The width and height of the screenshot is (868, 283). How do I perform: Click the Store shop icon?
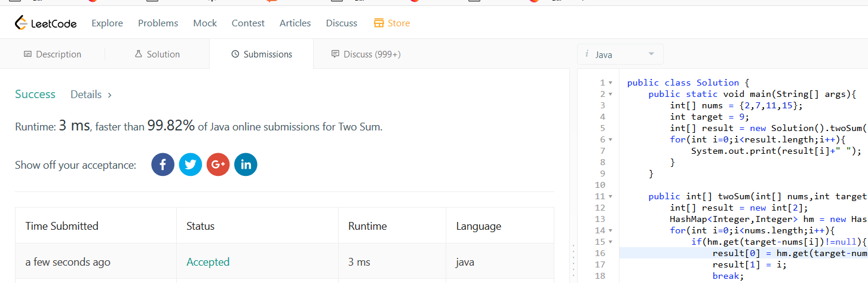point(379,23)
